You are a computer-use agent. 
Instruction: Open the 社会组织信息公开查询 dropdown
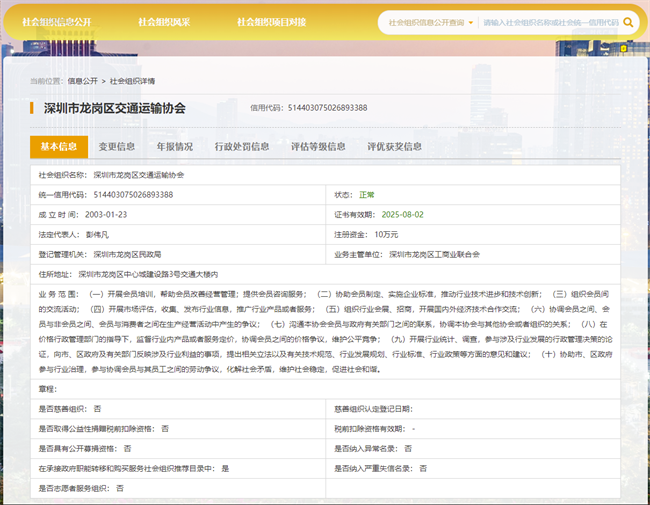(x=431, y=22)
